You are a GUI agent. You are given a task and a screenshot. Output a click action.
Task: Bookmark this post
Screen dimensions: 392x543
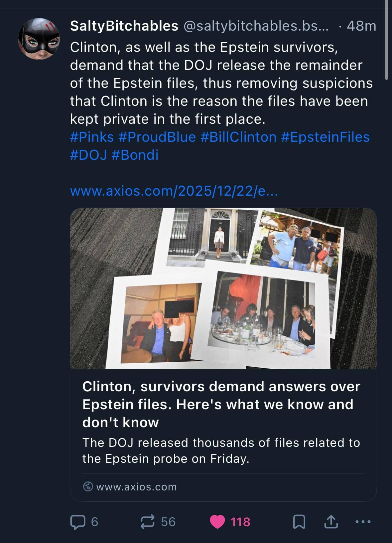(299, 522)
